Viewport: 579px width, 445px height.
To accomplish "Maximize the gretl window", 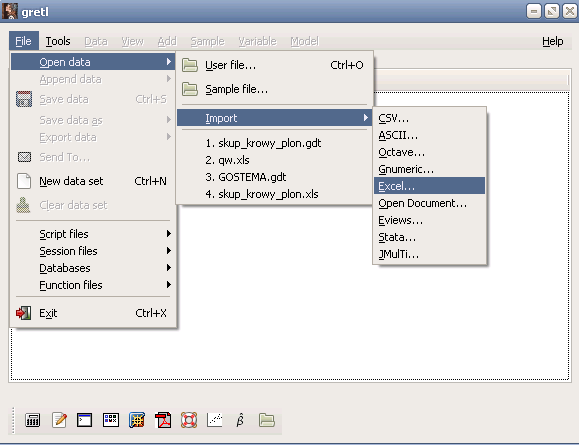I will click(x=552, y=11).
